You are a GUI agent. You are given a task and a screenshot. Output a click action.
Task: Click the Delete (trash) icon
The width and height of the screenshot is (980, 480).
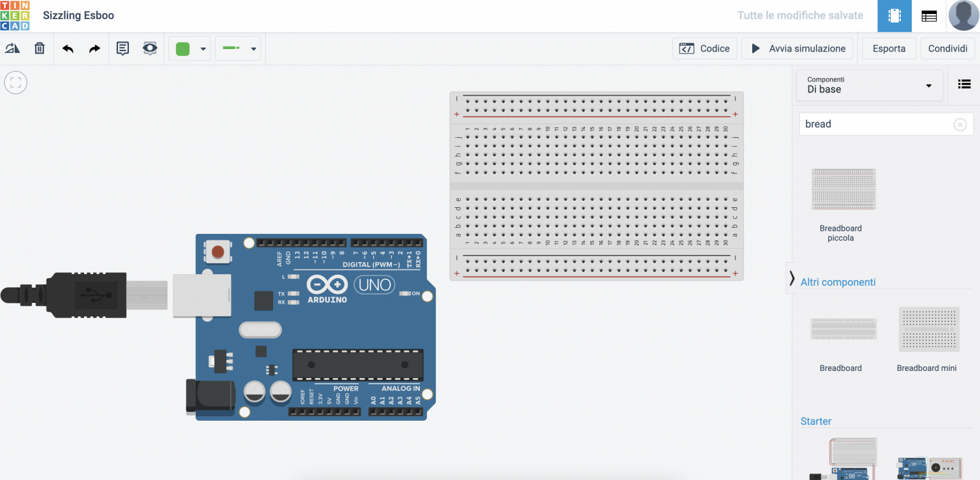click(39, 48)
